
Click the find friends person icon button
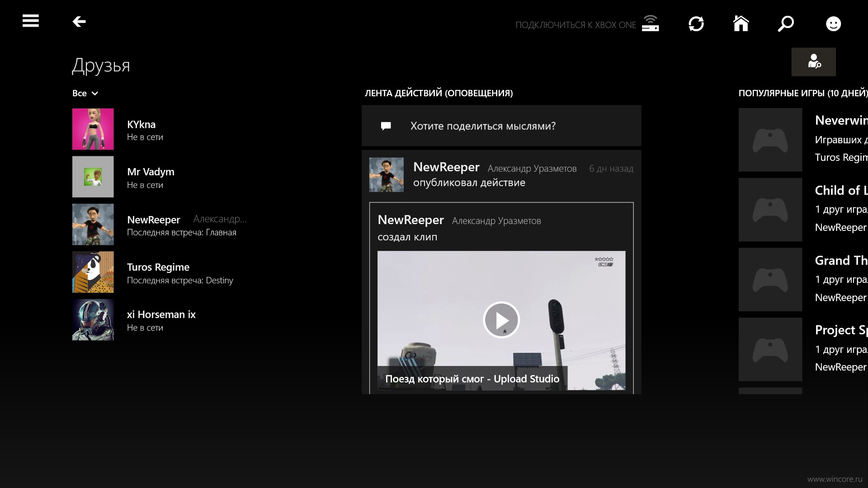(x=814, y=62)
